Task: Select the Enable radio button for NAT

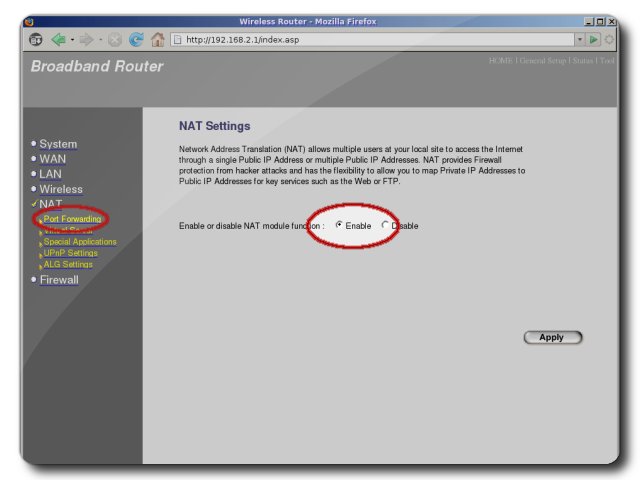Action: [x=340, y=225]
